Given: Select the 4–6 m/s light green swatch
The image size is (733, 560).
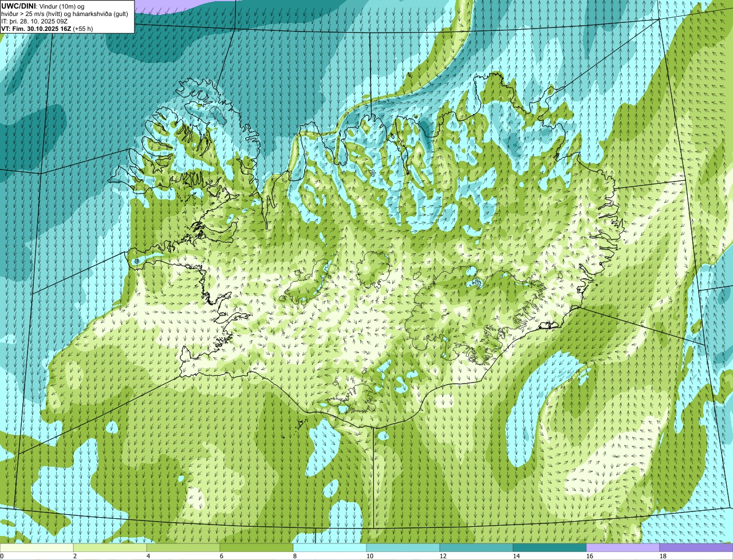Looking at the screenshot, I should (x=183, y=548).
